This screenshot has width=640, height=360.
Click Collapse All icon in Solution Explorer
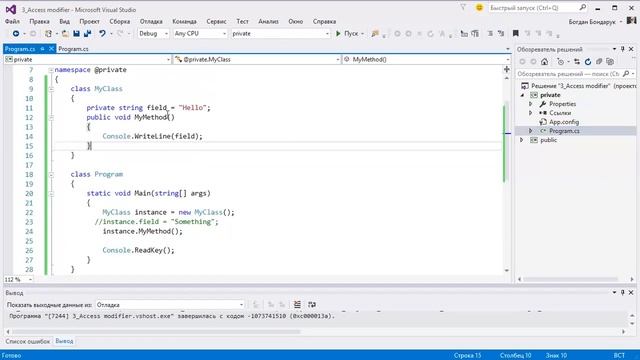tap(599, 62)
